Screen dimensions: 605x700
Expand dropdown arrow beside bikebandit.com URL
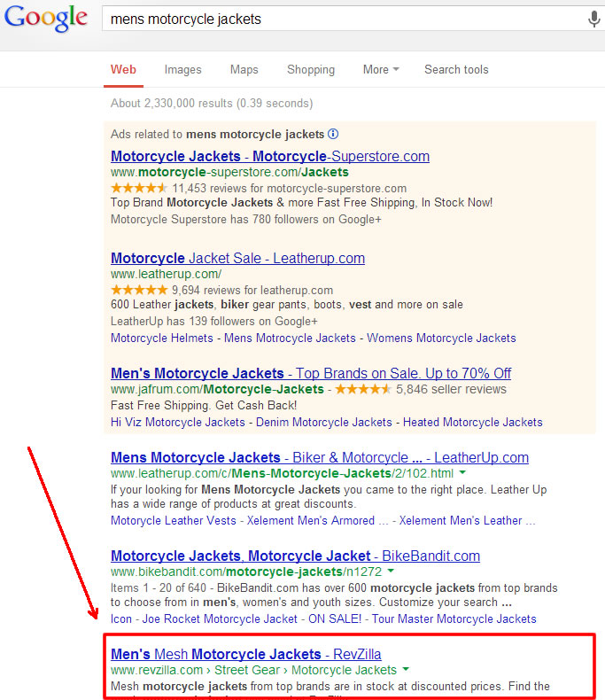click(x=391, y=571)
